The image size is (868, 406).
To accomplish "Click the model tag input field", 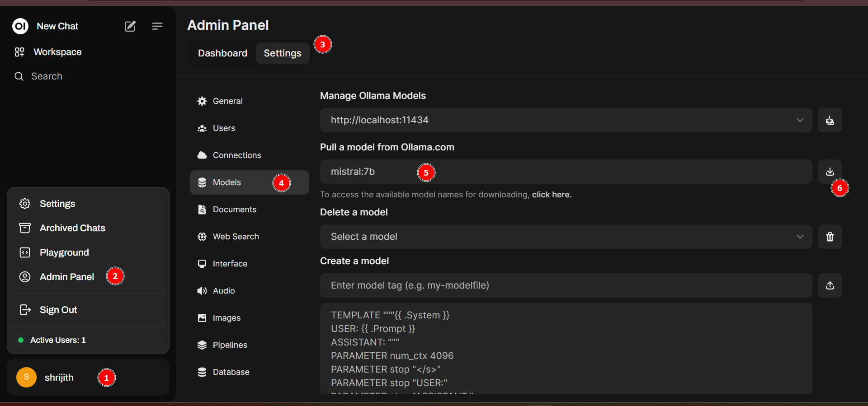I will click(565, 285).
